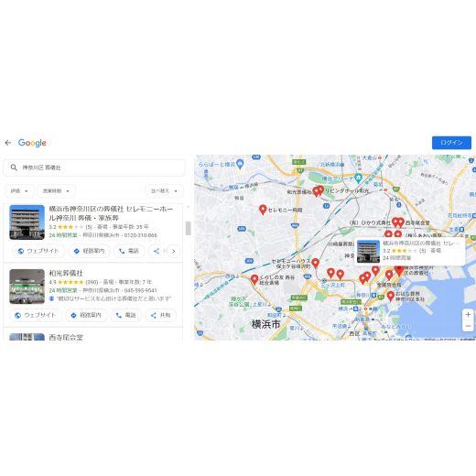This screenshot has height=476, width=476.
Task: Open website for セレモニーホール神奈川
Action: (38, 251)
